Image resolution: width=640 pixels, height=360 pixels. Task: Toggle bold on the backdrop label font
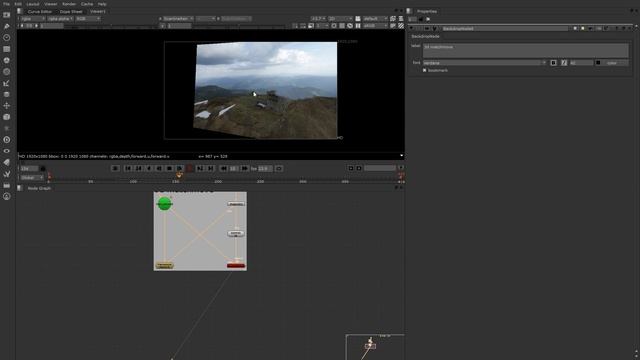[553, 63]
